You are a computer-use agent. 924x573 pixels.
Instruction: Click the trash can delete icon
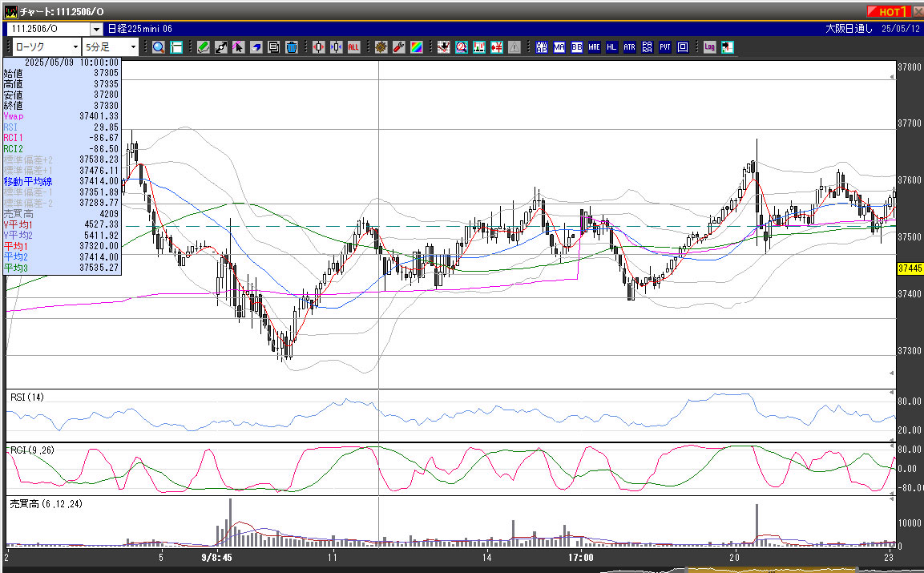pos(291,47)
